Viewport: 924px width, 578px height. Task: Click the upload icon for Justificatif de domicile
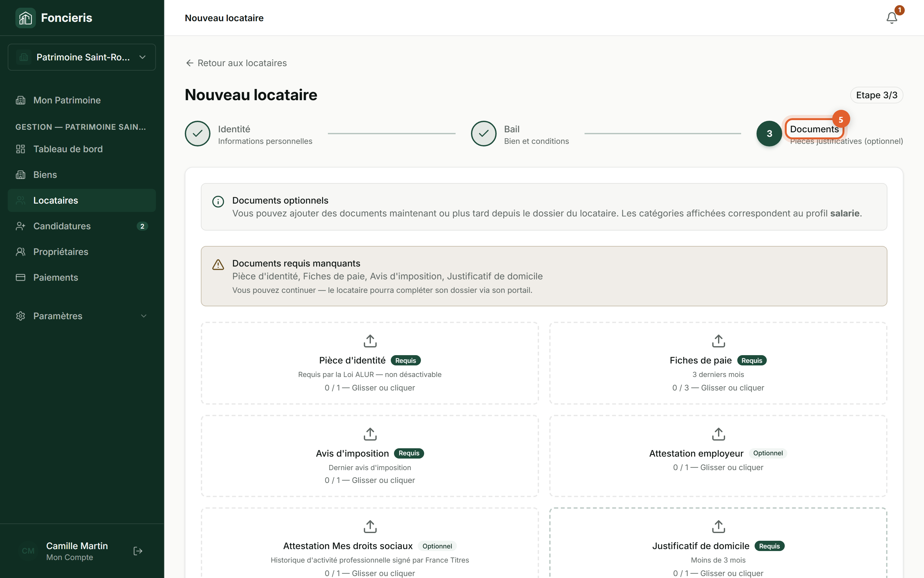pyautogui.click(x=718, y=526)
